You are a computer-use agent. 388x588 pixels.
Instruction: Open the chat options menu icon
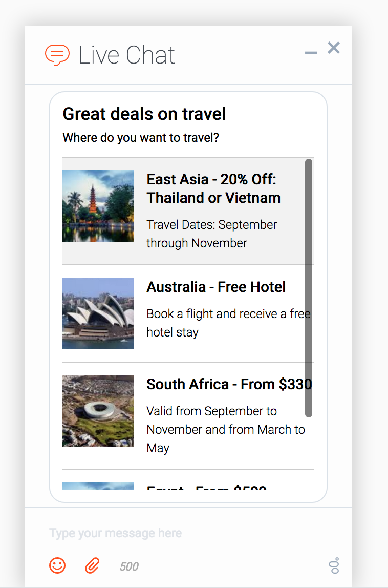(x=334, y=565)
